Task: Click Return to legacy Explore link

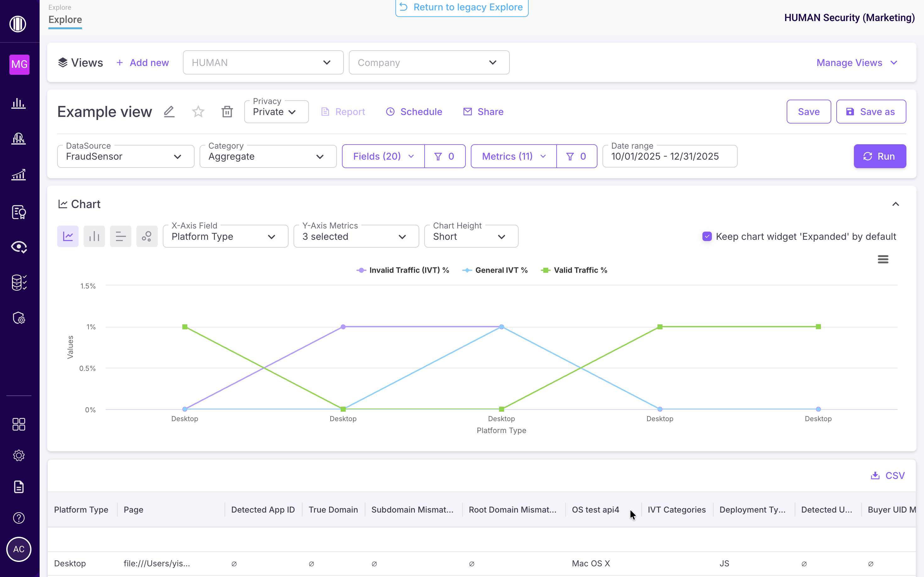Action: click(x=462, y=7)
